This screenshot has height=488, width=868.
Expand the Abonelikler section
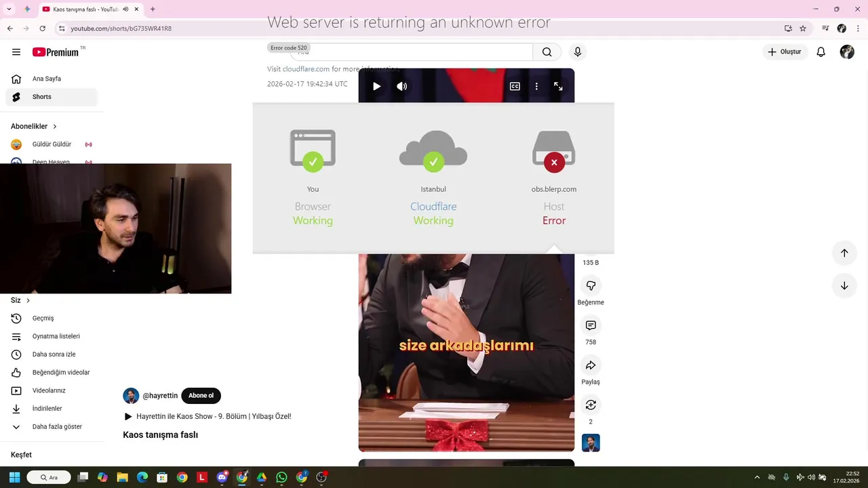[34, 126]
